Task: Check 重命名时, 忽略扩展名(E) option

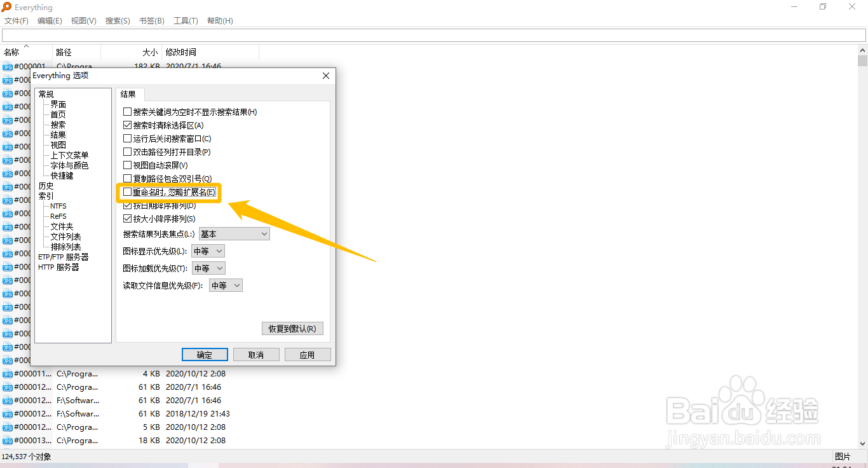Action: (127, 192)
